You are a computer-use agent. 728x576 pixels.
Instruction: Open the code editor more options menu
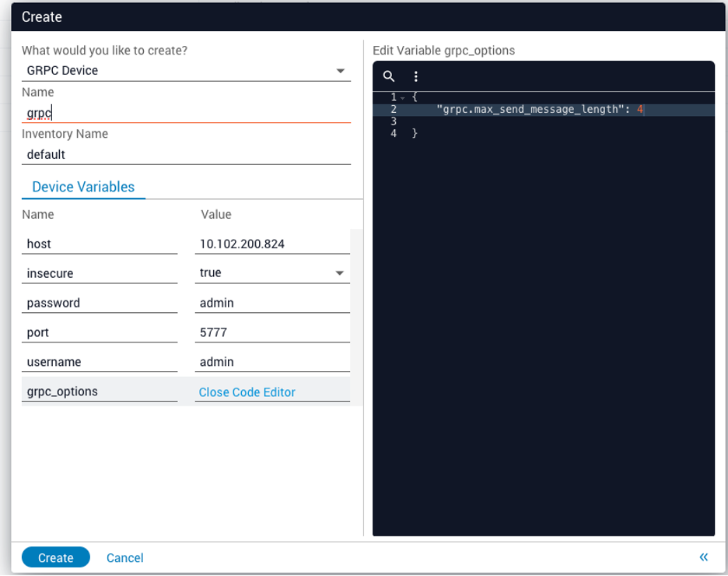(416, 76)
